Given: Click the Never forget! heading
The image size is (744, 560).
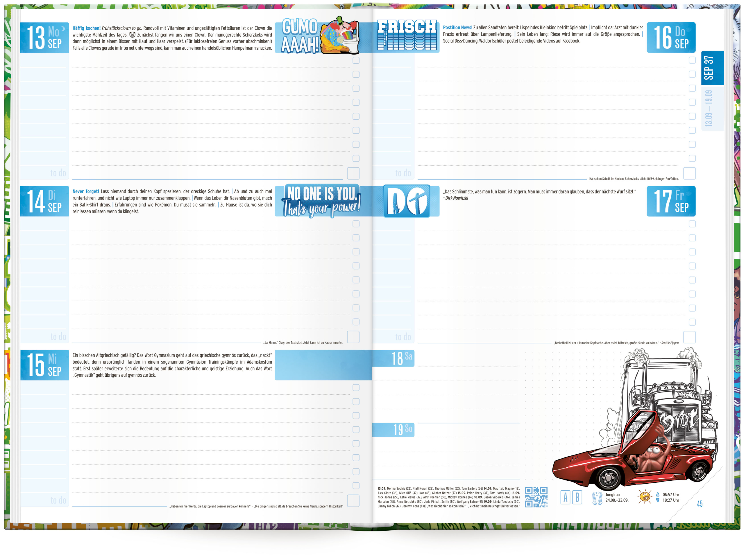Looking at the screenshot, I should 86,191.
